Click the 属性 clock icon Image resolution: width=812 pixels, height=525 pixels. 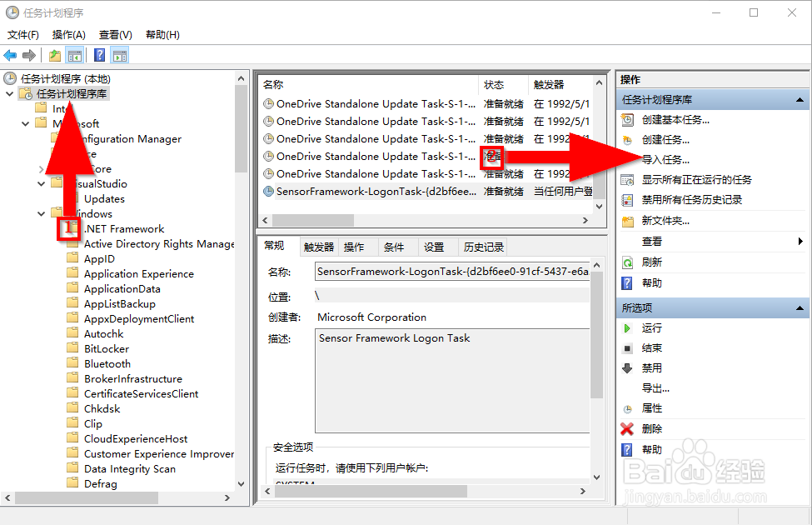pos(627,409)
